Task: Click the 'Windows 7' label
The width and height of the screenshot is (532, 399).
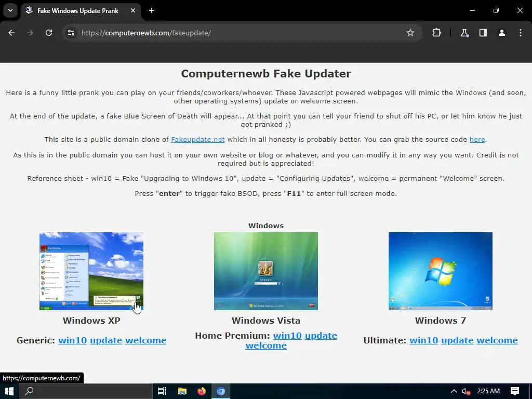Action: [441, 321]
